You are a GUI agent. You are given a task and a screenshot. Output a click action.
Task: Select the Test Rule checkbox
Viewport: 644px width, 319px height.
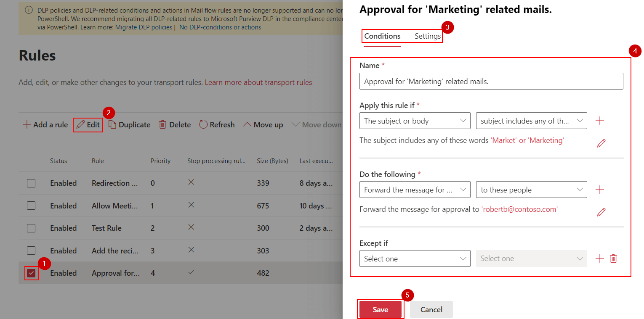[x=31, y=228]
